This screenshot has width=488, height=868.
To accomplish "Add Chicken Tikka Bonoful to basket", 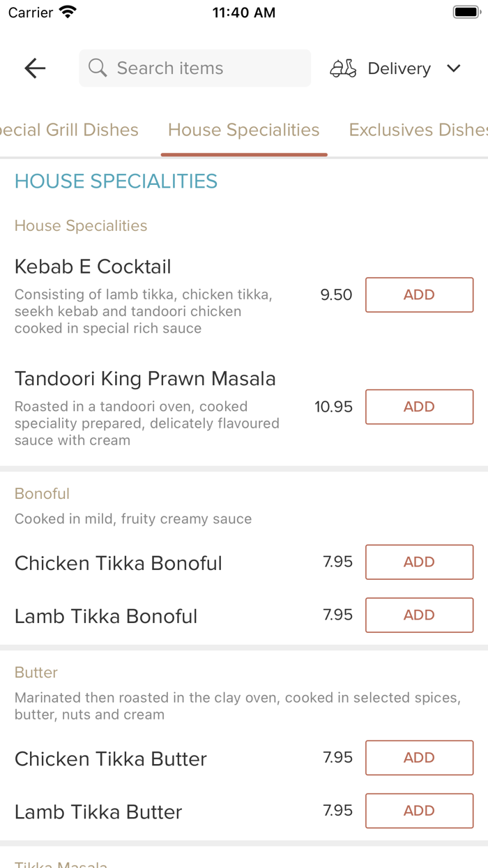I will tap(419, 562).
